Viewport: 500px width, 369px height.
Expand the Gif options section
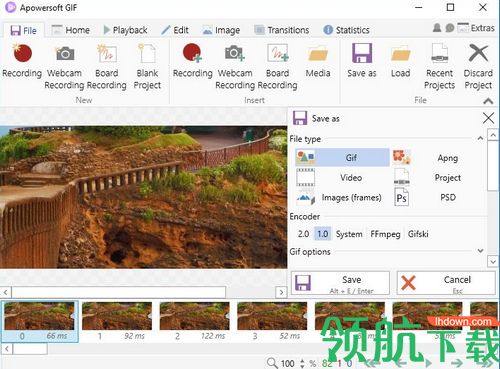click(x=480, y=251)
